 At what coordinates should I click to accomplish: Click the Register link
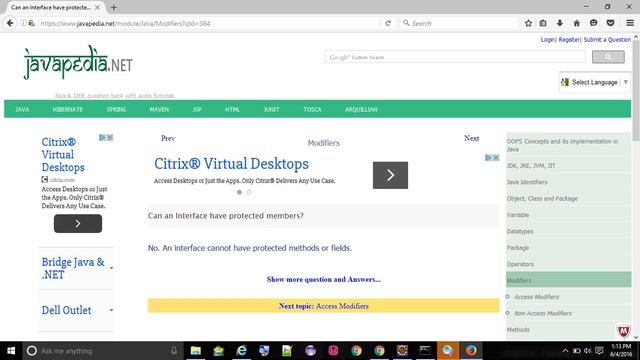[569, 40]
